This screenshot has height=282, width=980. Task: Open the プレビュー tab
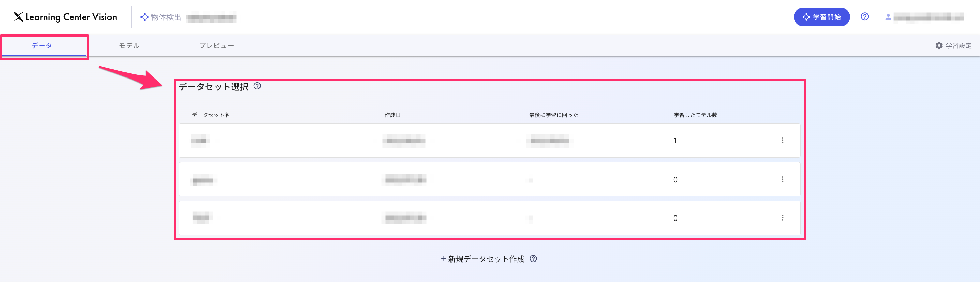(x=217, y=46)
